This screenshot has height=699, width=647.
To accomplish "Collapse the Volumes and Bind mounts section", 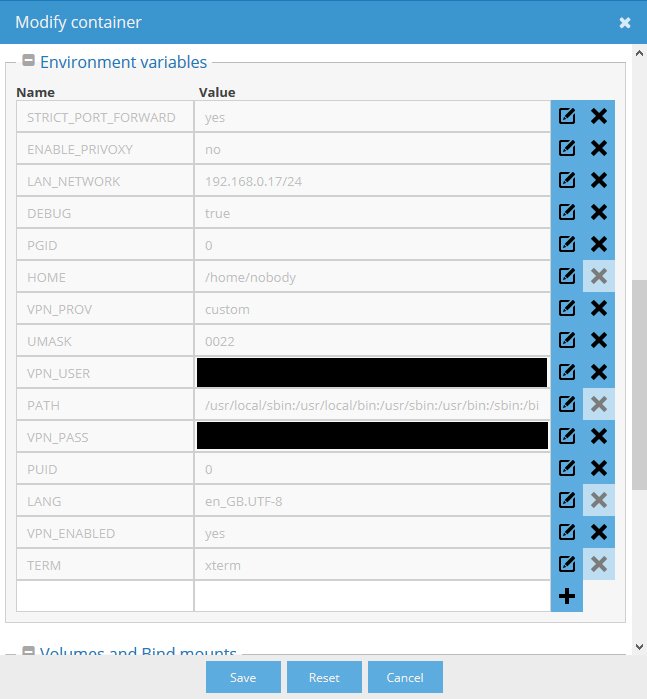I will (29, 650).
